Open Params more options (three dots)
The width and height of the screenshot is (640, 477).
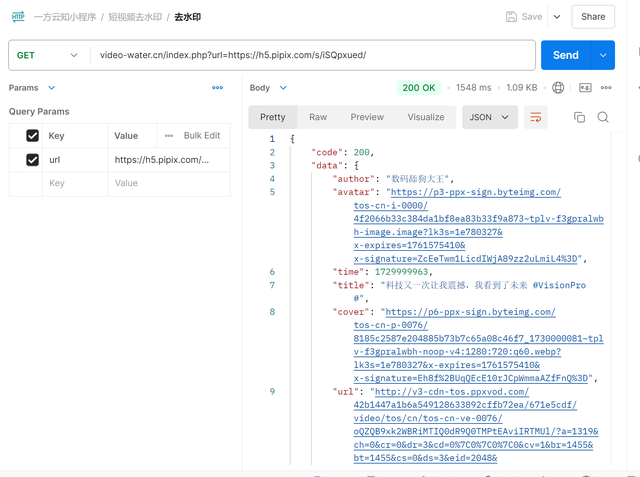click(x=218, y=88)
